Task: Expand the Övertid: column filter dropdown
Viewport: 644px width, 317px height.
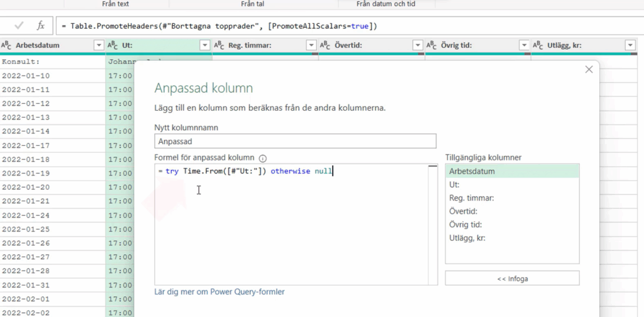Action: (417, 45)
